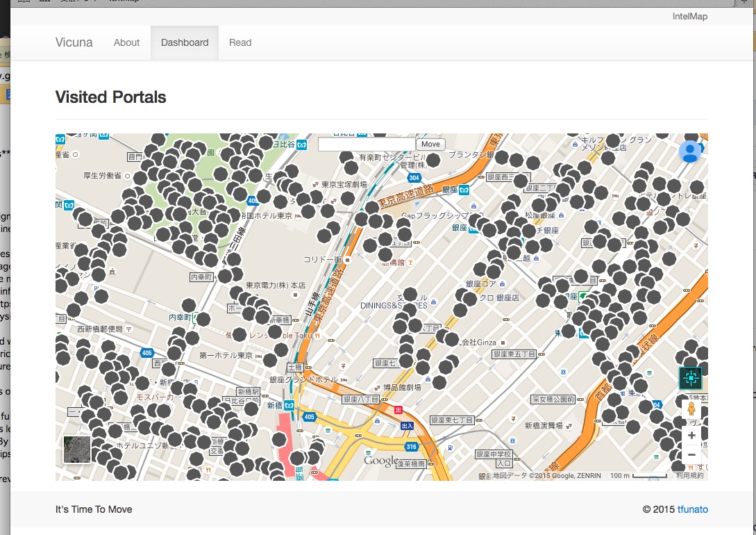Zoom in with the plus button
Screen dimensions: 756x535
(691, 436)
